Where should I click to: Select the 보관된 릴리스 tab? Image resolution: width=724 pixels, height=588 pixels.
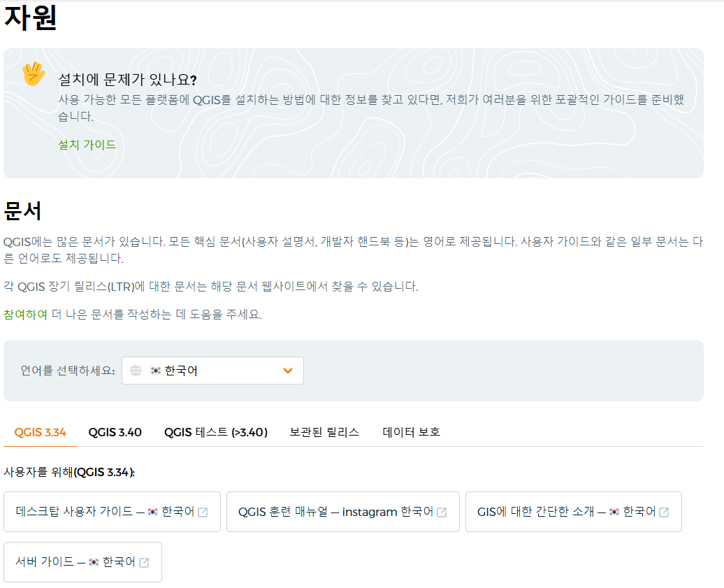click(324, 432)
